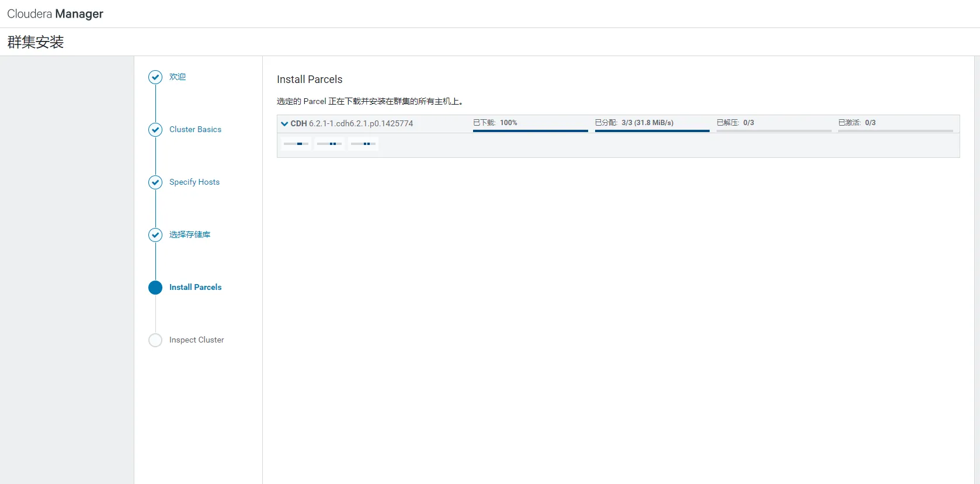Click the Cloudera Manager logo text

[55, 14]
